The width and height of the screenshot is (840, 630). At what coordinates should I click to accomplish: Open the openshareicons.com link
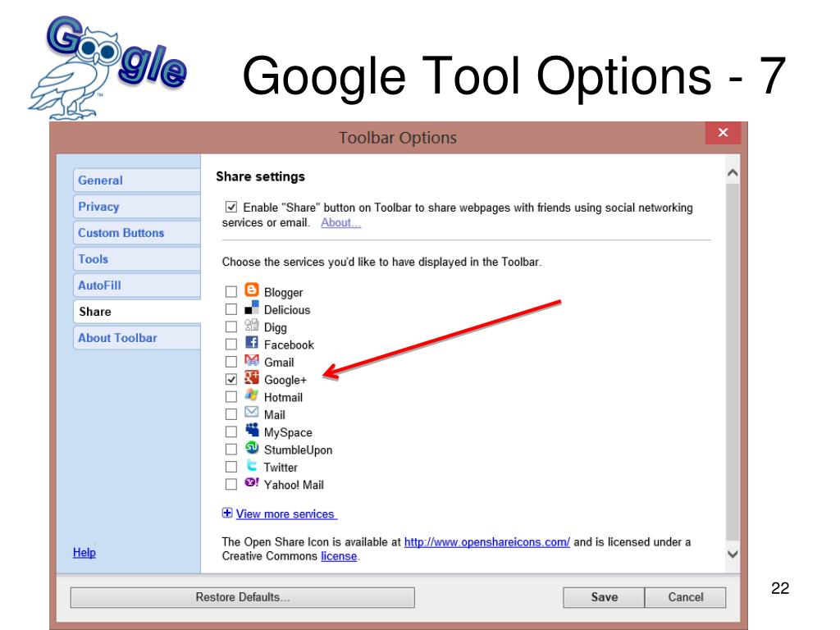tap(487, 542)
